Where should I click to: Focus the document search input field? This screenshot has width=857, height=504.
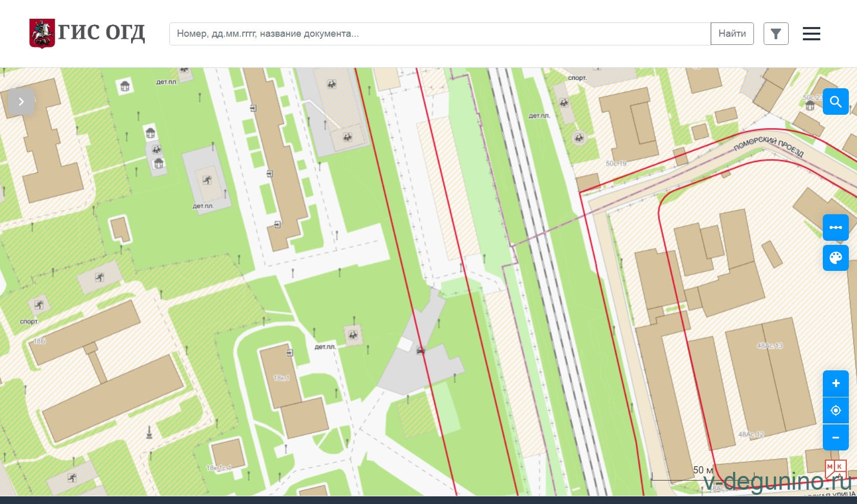[x=439, y=34]
